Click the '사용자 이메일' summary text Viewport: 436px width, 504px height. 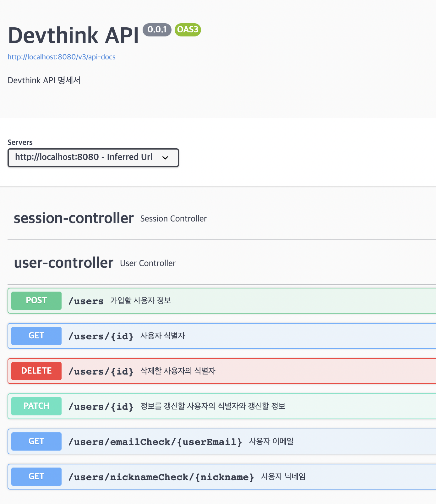(x=271, y=441)
